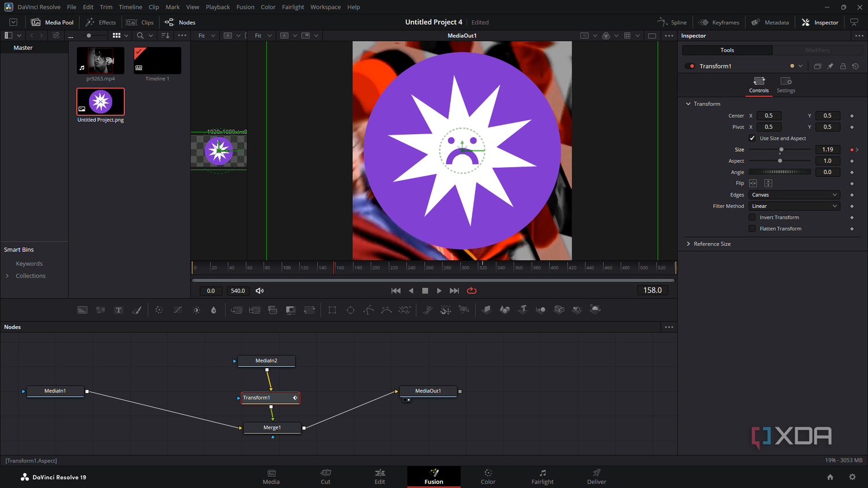Select Untitled Project.png thumbnail

point(101,102)
